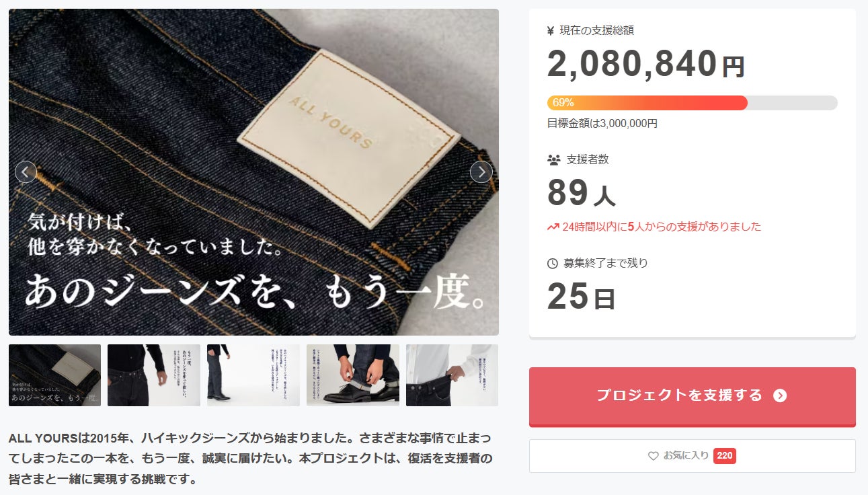Select the second thumbnail of the black jeans front
This screenshot has width=868, height=495.
[x=154, y=375]
